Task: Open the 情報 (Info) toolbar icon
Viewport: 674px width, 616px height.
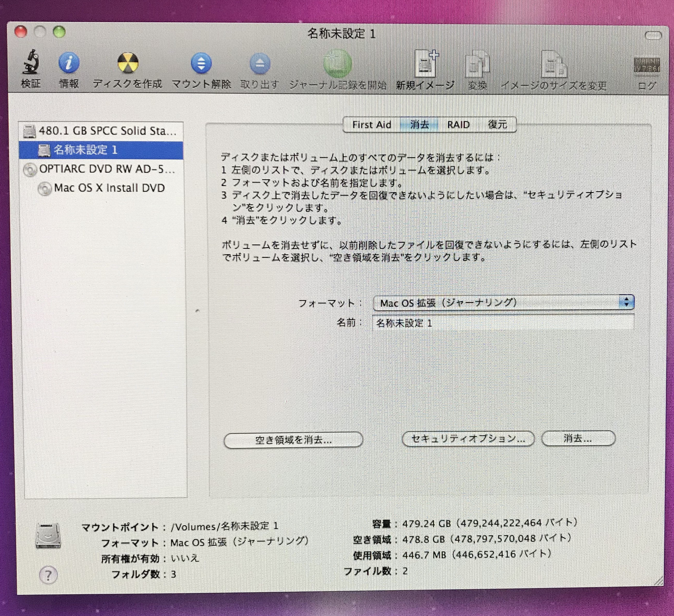Action: point(69,63)
